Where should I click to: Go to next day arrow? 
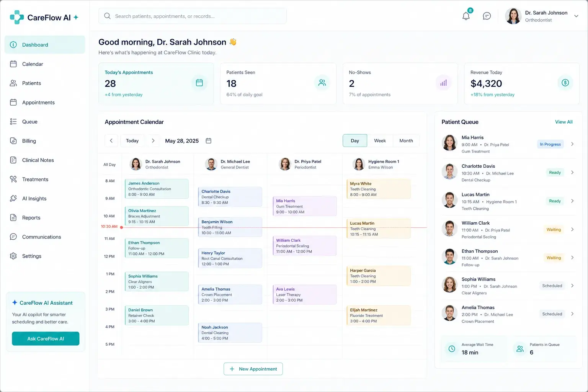153,141
